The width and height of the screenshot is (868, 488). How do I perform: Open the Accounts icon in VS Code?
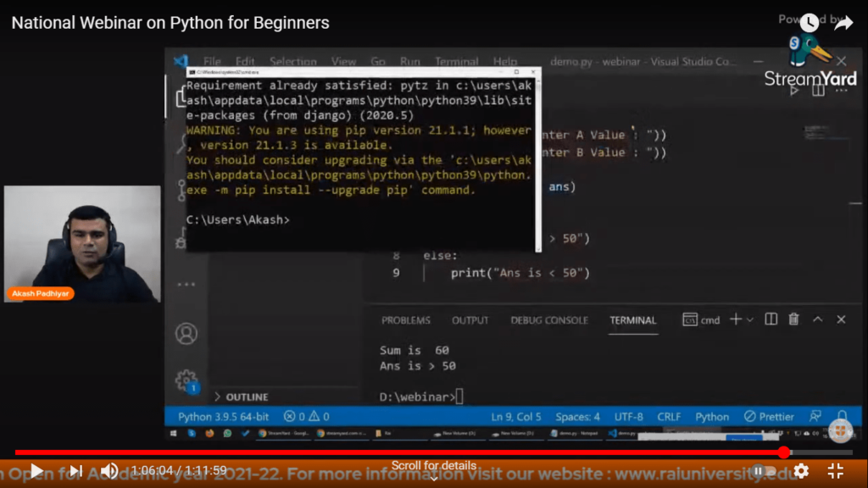[186, 334]
